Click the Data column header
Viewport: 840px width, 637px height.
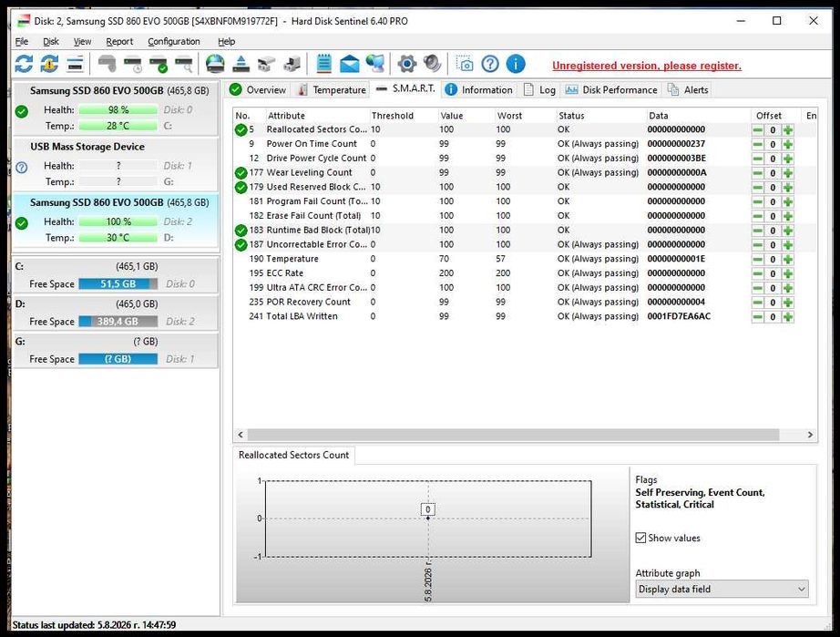click(698, 115)
